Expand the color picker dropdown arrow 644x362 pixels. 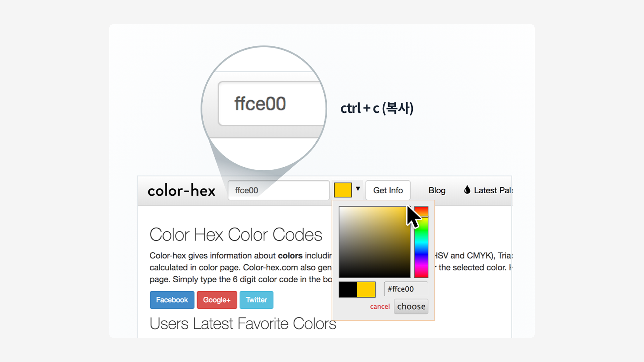coord(358,189)
